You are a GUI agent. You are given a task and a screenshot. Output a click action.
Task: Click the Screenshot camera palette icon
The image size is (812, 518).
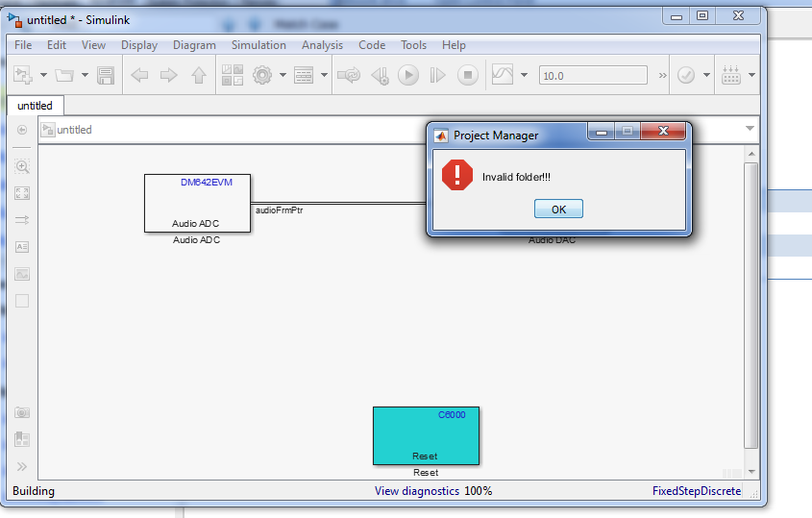(x=22, y=413)
